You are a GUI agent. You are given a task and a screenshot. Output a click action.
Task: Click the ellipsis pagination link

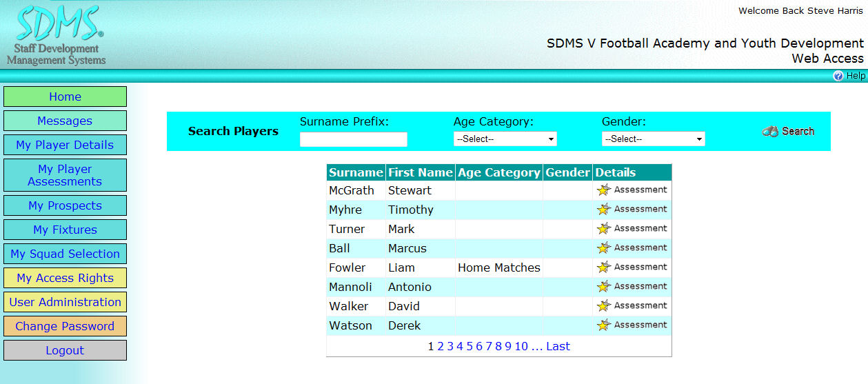[537, 346]
